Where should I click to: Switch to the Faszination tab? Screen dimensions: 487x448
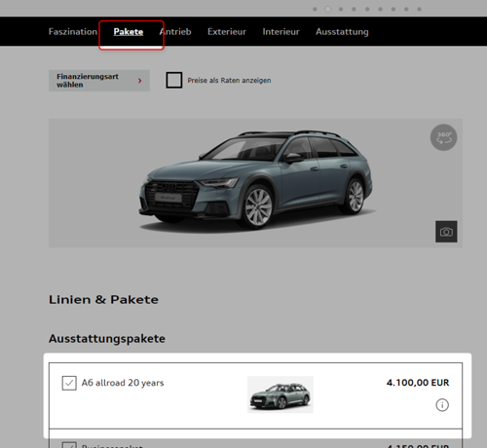click(x=73, y=31)
